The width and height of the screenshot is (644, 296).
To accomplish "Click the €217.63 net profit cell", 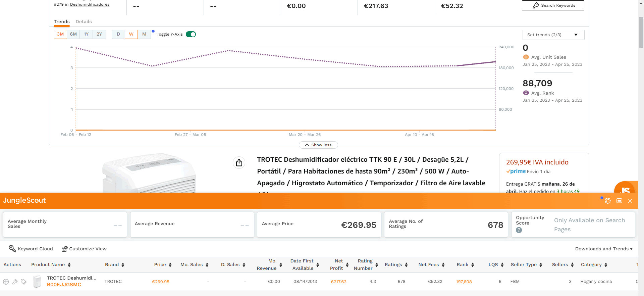I will [338, 282].
